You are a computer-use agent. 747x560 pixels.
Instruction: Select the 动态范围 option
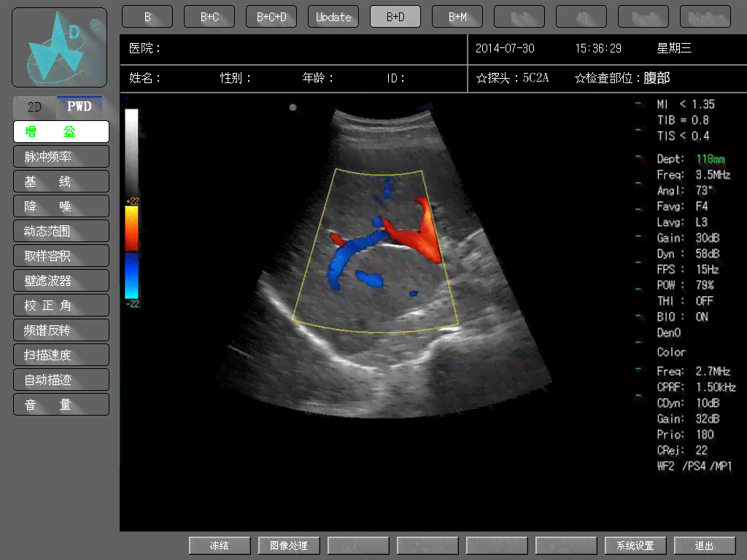pyautogui.click(x=61, y=230)
